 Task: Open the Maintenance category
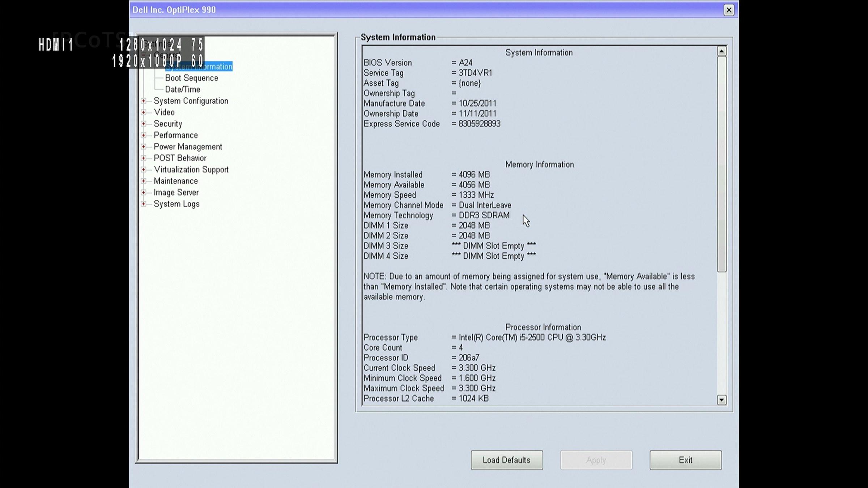[x=176, y=181]
